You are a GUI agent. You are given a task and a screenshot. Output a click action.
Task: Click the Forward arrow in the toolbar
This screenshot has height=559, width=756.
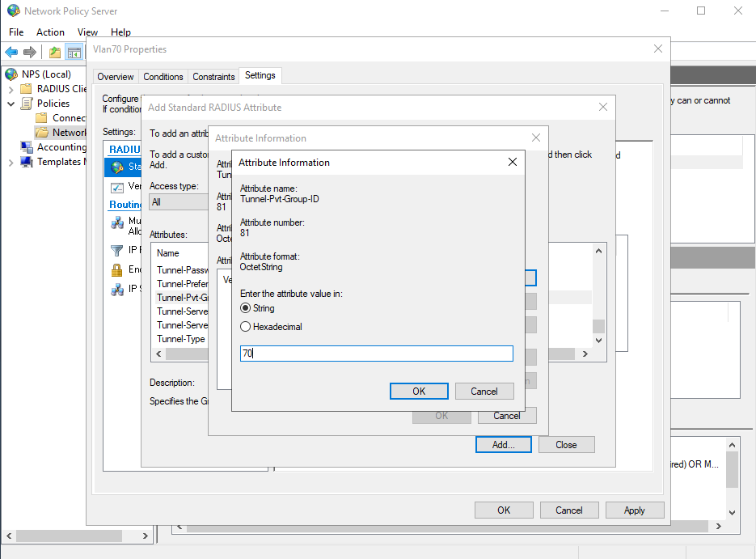[30, 53]
